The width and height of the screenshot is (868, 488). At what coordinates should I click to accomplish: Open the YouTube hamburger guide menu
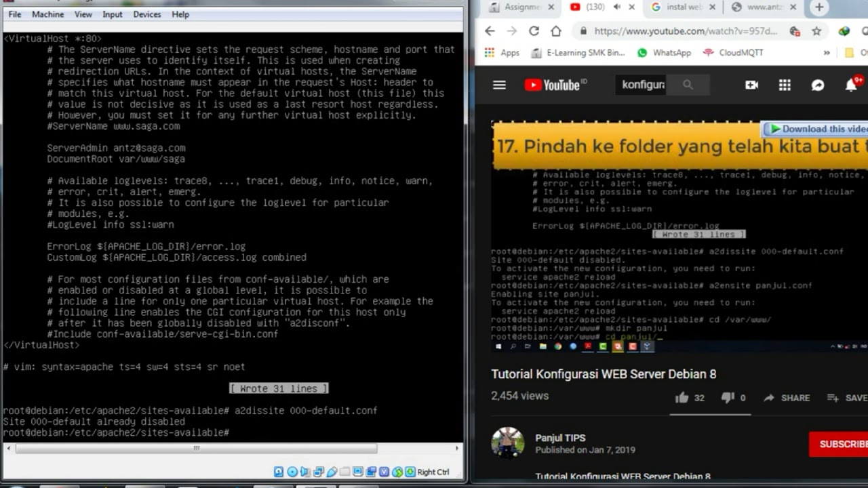click(500, 85)
